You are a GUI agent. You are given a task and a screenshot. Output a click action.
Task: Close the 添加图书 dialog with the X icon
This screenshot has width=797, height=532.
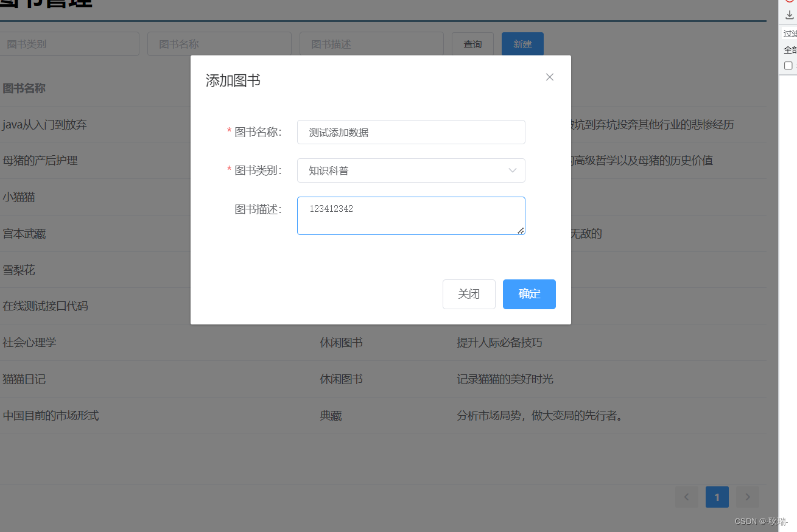(549, 77)
